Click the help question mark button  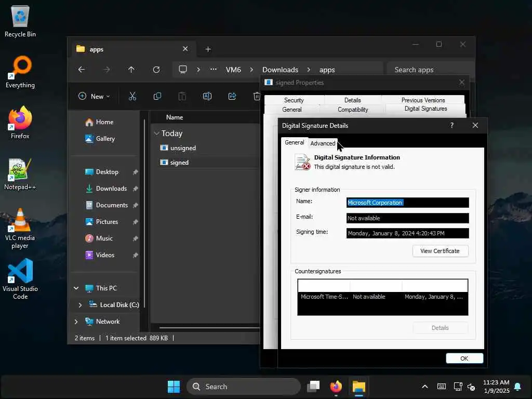click(451, 125)
